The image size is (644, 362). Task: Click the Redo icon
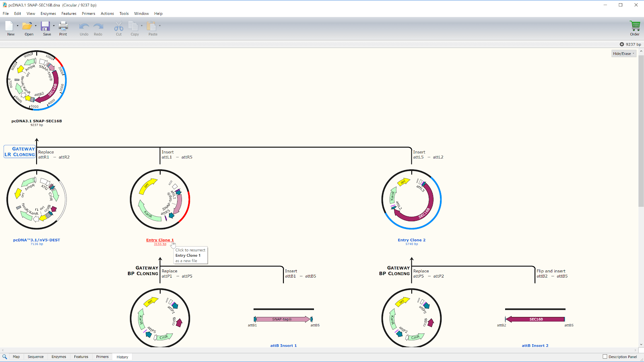[x=98, y=27]
